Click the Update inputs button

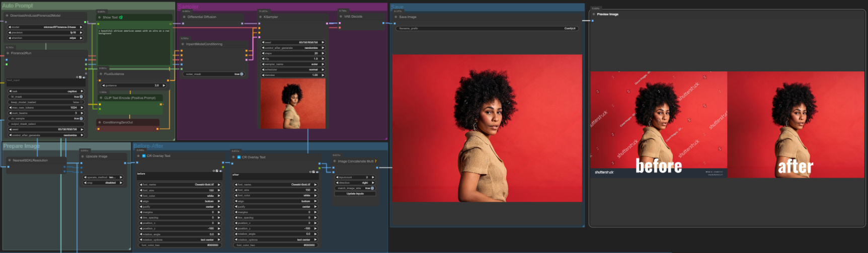point(355,194)
